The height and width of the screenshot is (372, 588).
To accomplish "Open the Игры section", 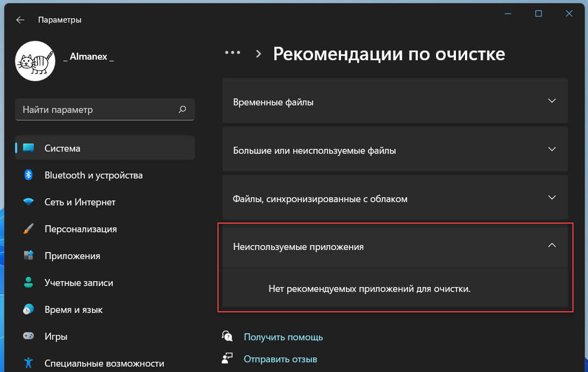I will (105, 337).
